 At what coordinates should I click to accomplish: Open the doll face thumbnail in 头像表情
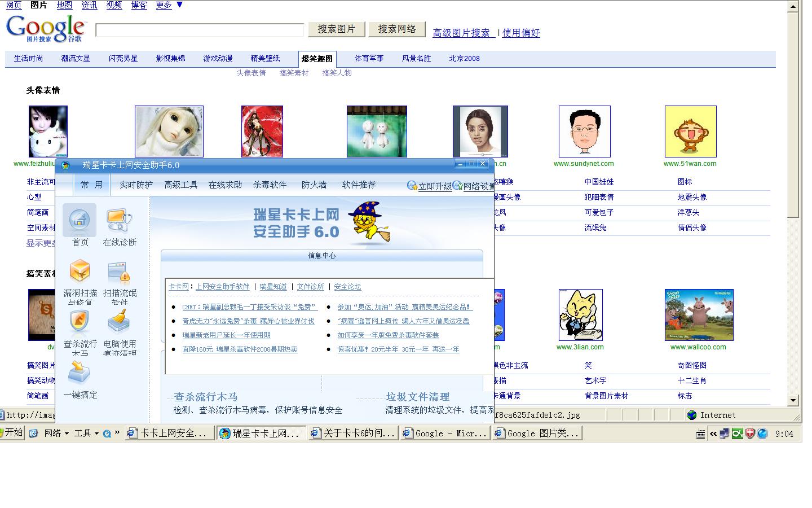click(169, 132)
